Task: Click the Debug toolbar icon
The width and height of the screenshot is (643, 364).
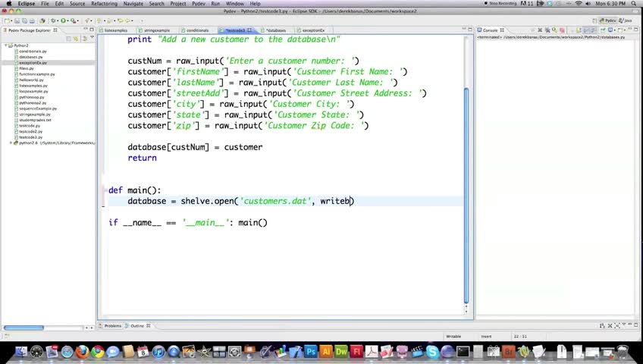Action: click(53, 21)
